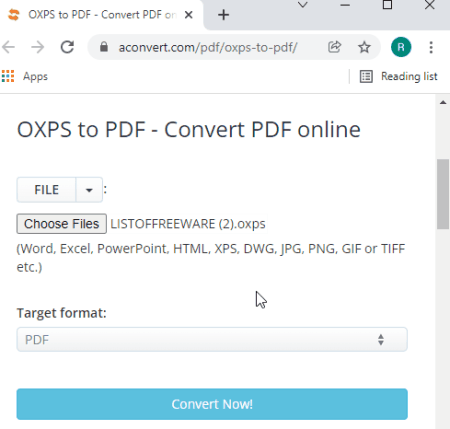Screen dimensions: 450x429
Task: Close the OXPS to PDF tab
Action: [189, 15]
